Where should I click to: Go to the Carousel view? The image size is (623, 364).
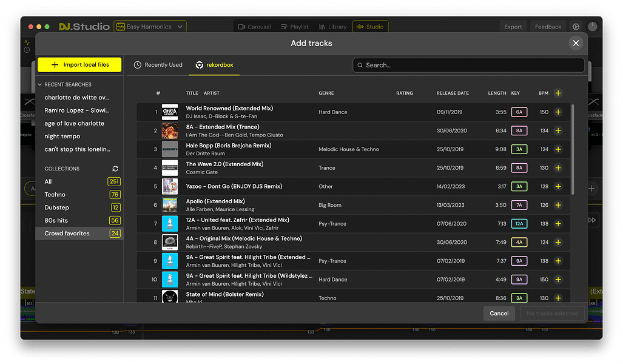254,27
